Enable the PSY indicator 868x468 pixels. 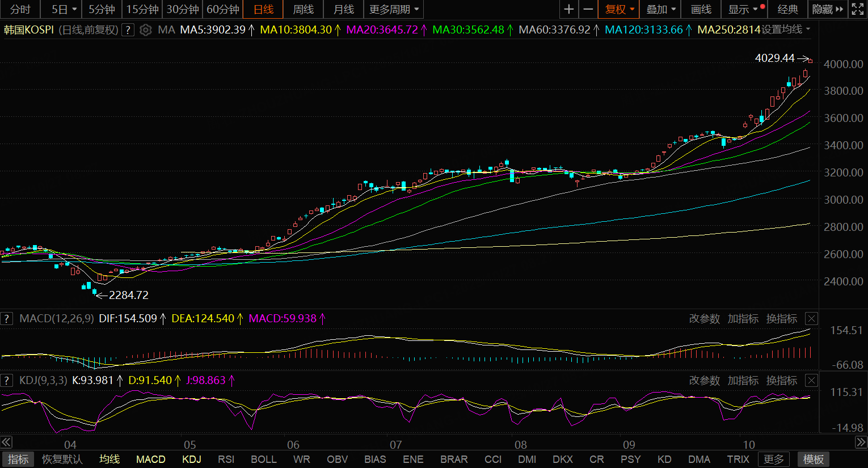631,459
